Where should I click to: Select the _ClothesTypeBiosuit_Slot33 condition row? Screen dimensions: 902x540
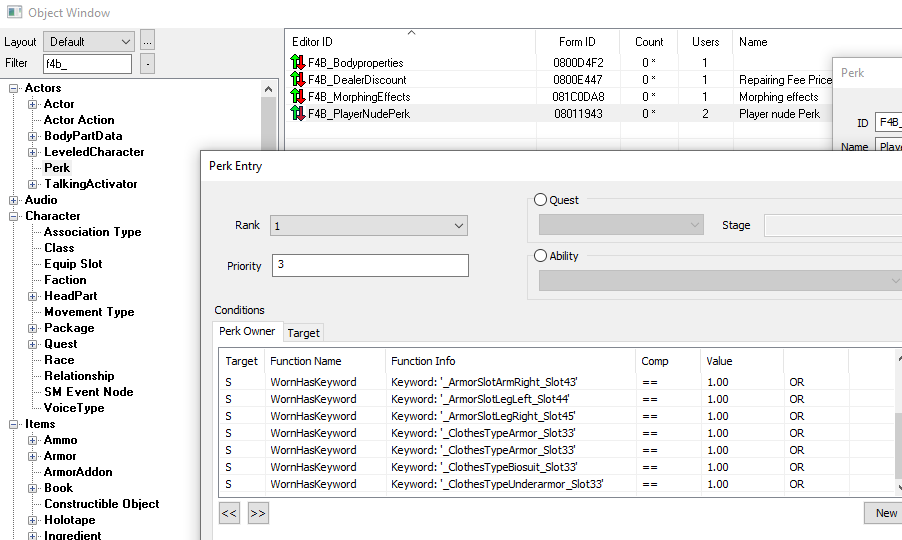click(x=557, y=467)
